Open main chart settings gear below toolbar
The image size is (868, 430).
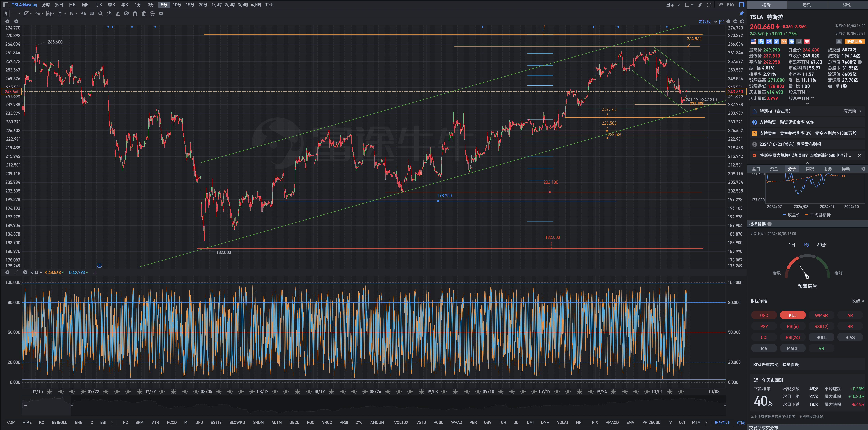(x=7, y=21)
